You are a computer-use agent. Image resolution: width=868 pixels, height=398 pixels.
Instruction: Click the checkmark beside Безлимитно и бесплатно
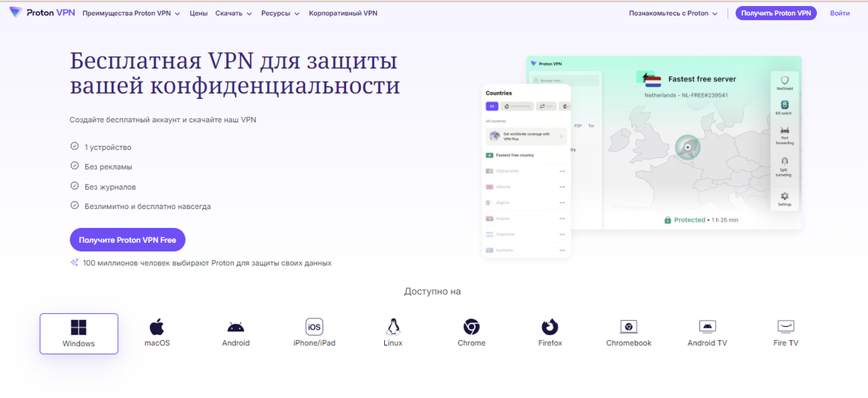point(74,205)
